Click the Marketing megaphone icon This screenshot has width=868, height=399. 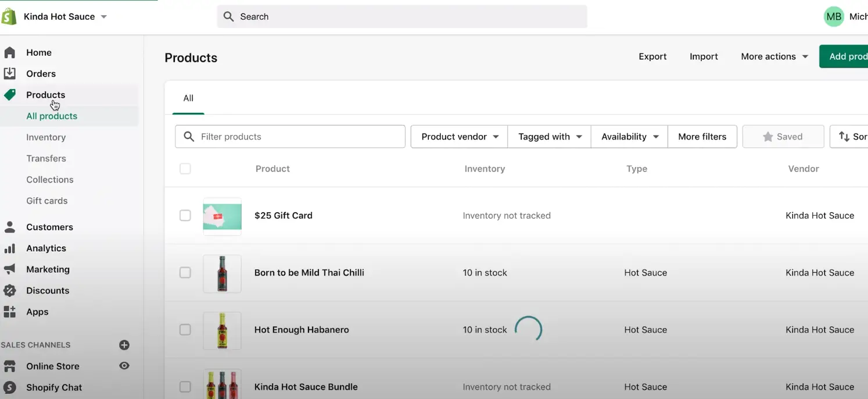[9, 269]
